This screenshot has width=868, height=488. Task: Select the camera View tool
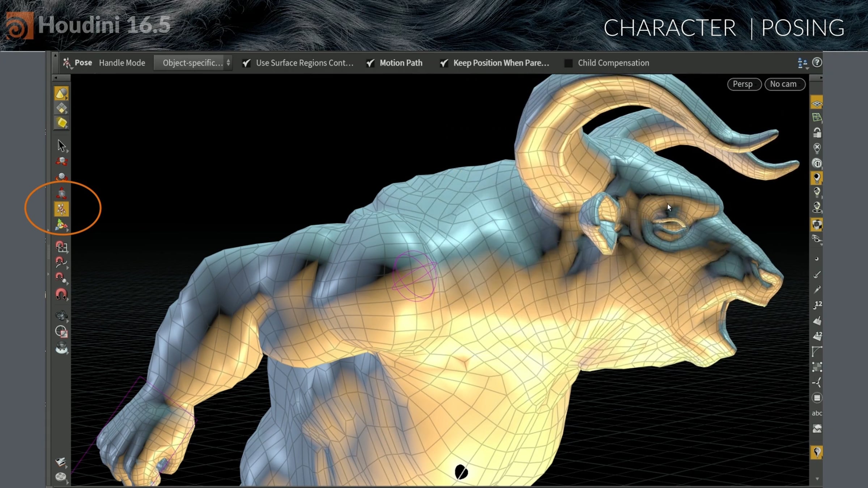click(x=61, y=316)
